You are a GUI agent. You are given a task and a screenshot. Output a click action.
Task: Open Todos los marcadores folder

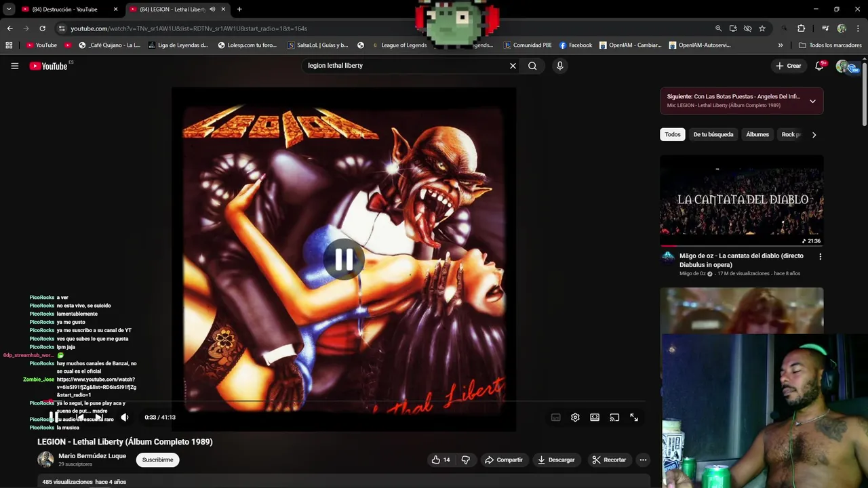pyautogui.click(x=830, y=45)
